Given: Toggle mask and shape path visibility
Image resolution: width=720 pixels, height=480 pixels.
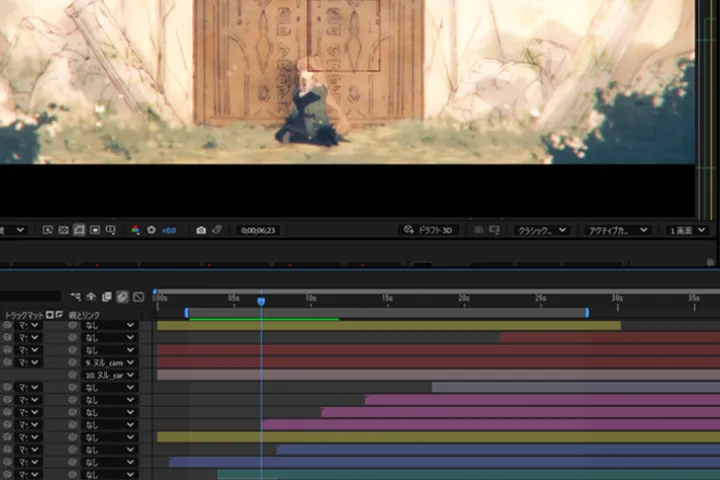Looking at the screenshot, I should [79, 230].
